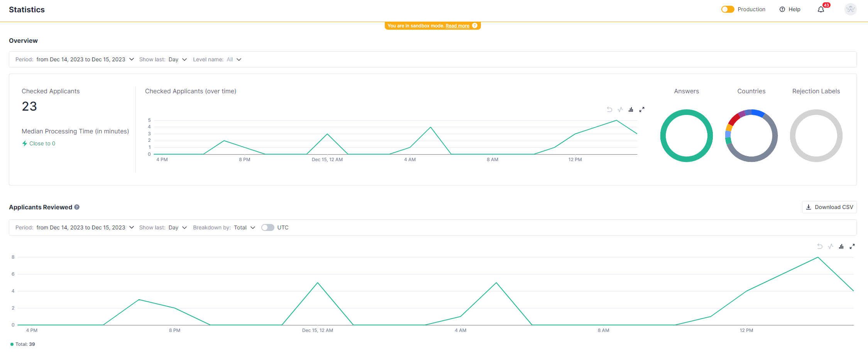
Task: Open Overview Show last Day dropdown
Action: click(x=178, y=59)
